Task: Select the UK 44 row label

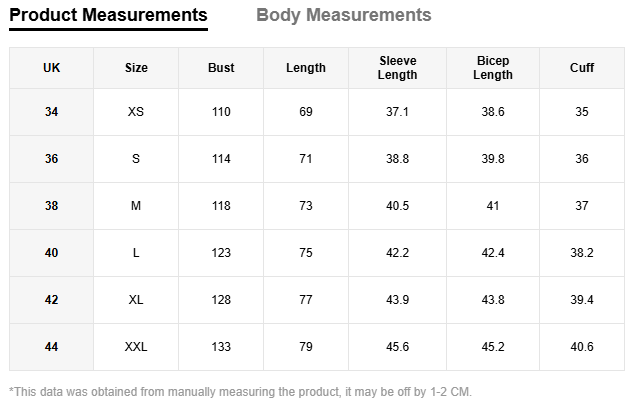Action: pos(52,347)
